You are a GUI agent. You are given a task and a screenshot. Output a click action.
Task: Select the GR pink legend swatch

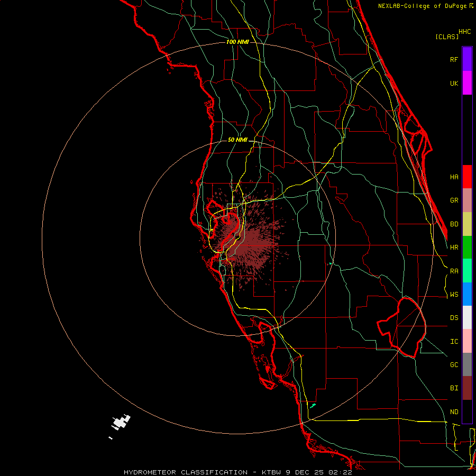pyautogui.click(x=467, y=200)
